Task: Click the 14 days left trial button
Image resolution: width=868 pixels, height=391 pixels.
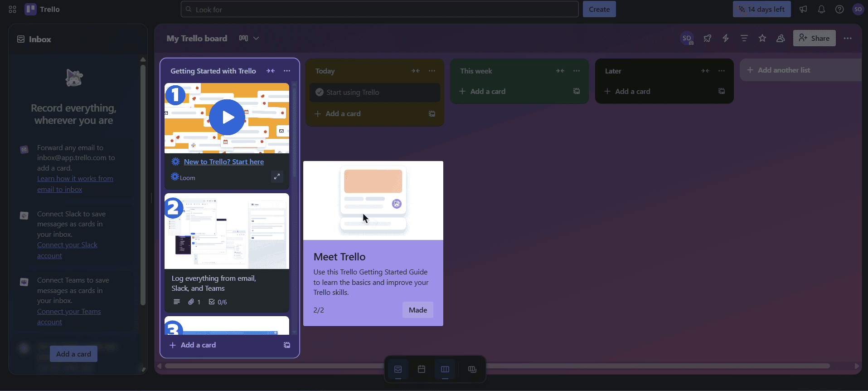Action: coord(762,9)
